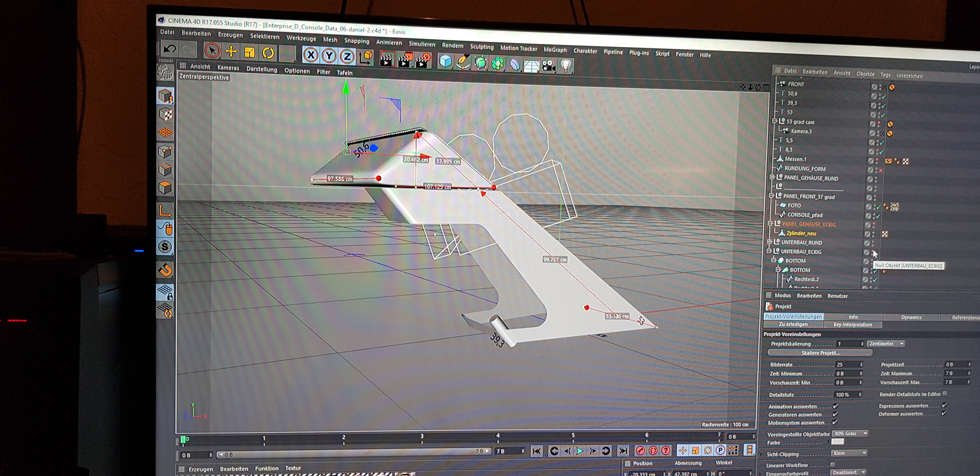This screenshot has height=476, width=980.
Task: Click the Bilderrate input field
Action: [x=847, y=365]
